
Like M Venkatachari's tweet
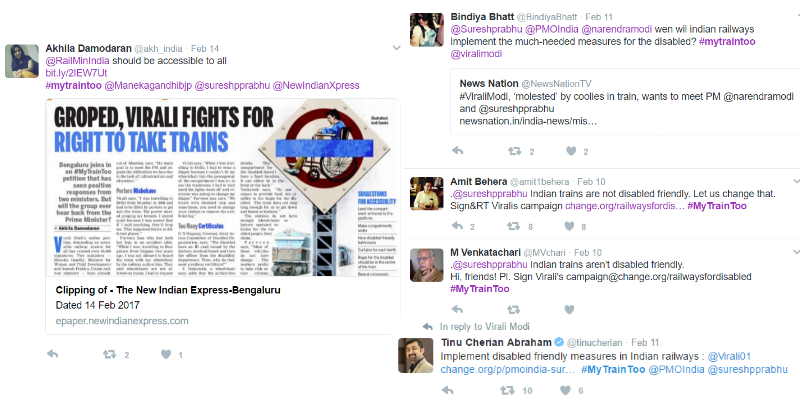point(569,309)
